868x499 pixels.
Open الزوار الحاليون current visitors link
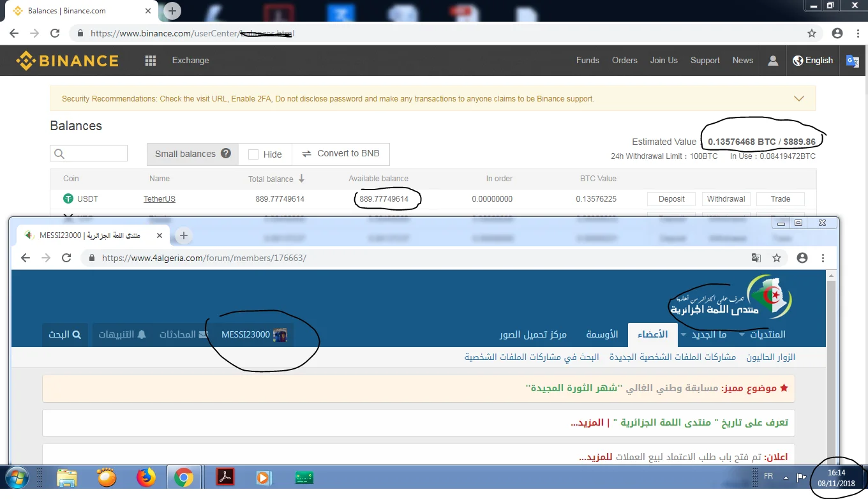coord(771,357)
